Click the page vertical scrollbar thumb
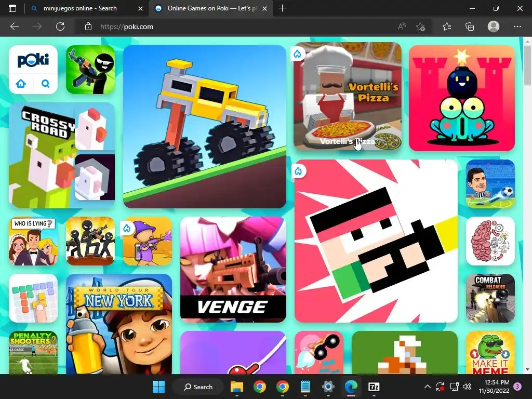Viewport: 532px width, 399px height. point(527,65)
